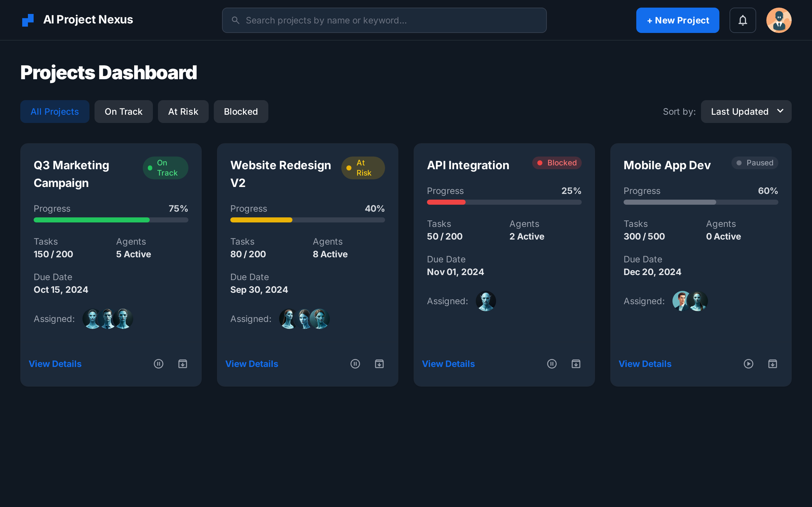Pause the Website Redesign V2 project
Screen dimensions: 812x507
[x=355, y=363]
